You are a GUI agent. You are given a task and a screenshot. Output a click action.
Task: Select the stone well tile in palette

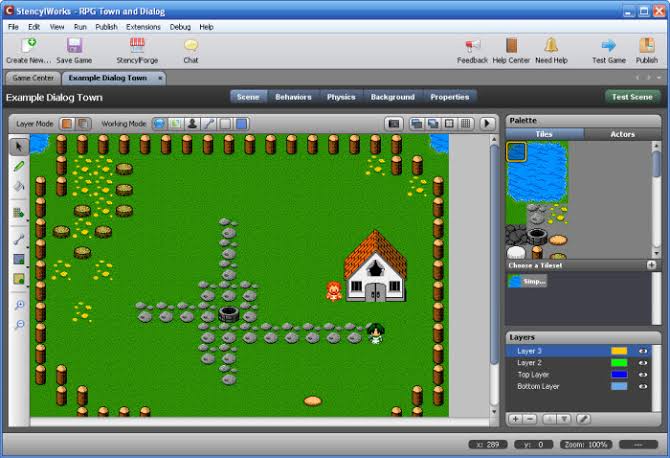tap(537, 235)
